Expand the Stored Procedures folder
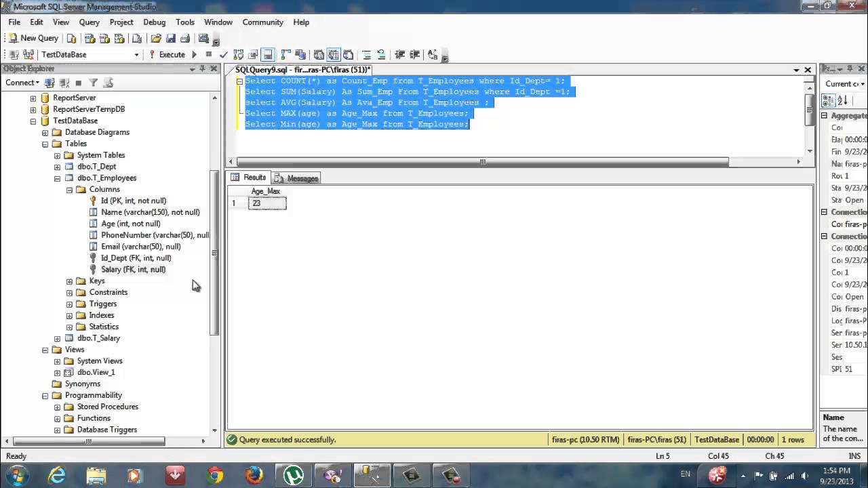Viewport: 868px width, 488px height. (x=57, y=407)
